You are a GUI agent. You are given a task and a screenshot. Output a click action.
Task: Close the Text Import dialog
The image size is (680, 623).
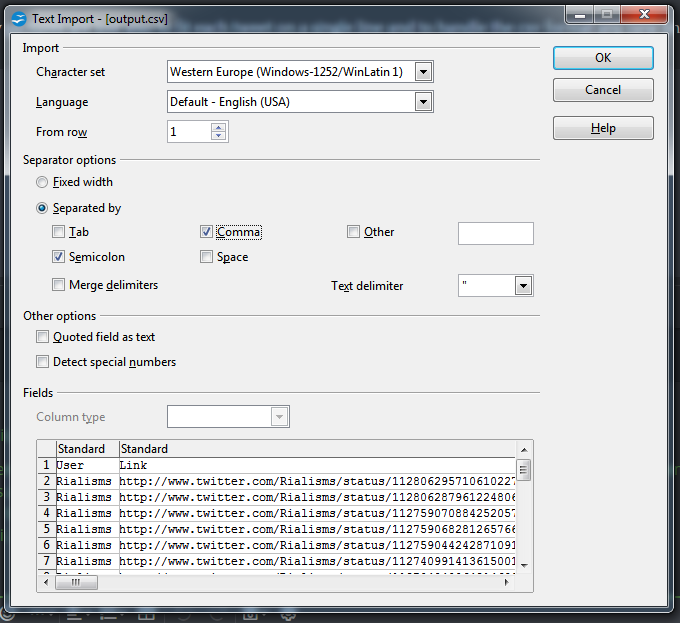tap(644, 15)
